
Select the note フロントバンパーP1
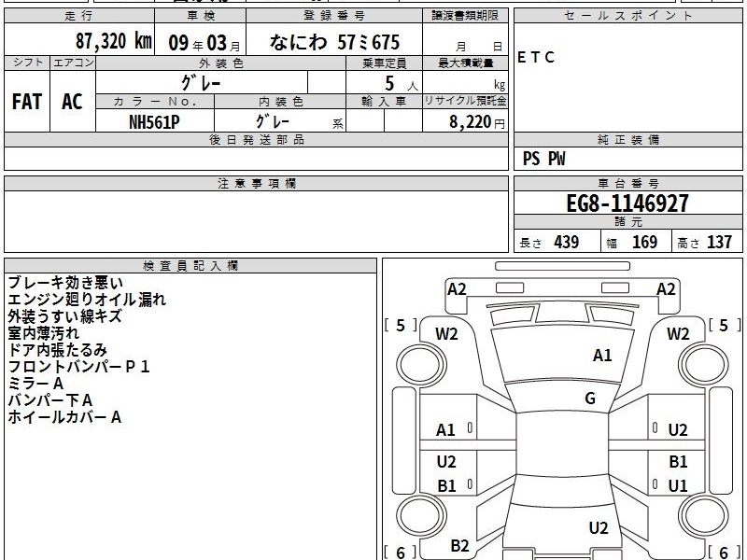click(79, 367)
